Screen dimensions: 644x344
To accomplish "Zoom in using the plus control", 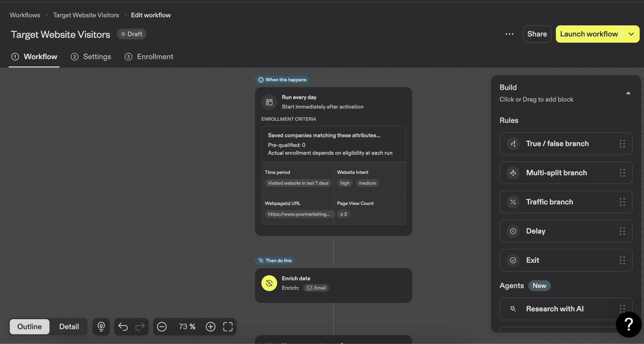I will [210, 326].
